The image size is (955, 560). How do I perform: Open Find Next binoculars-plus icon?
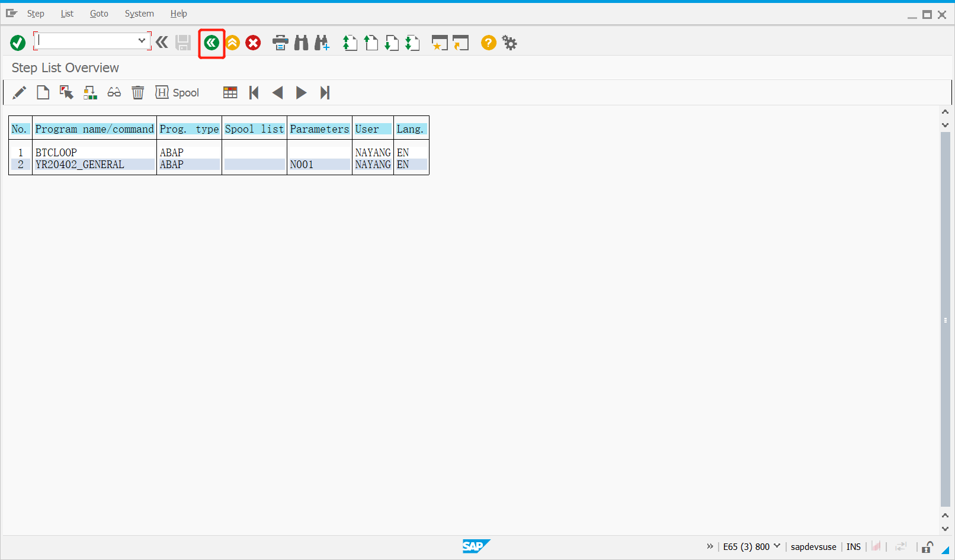point(322,43)
